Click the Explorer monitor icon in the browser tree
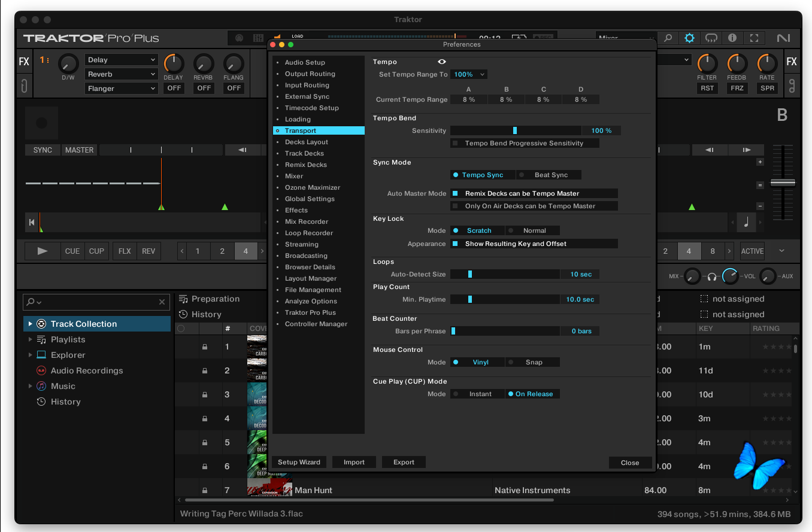 pos(41,355)
